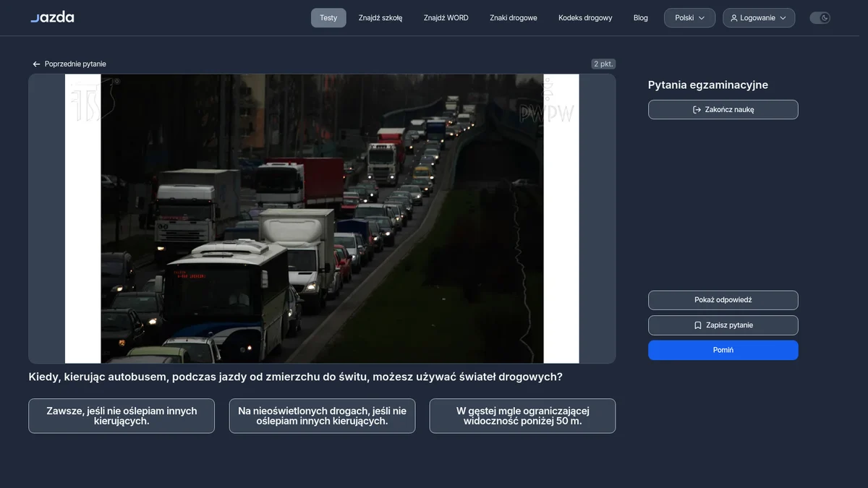Click the Jazda logo
Screen dimensions: 868x488
click(x=52, y=17)
